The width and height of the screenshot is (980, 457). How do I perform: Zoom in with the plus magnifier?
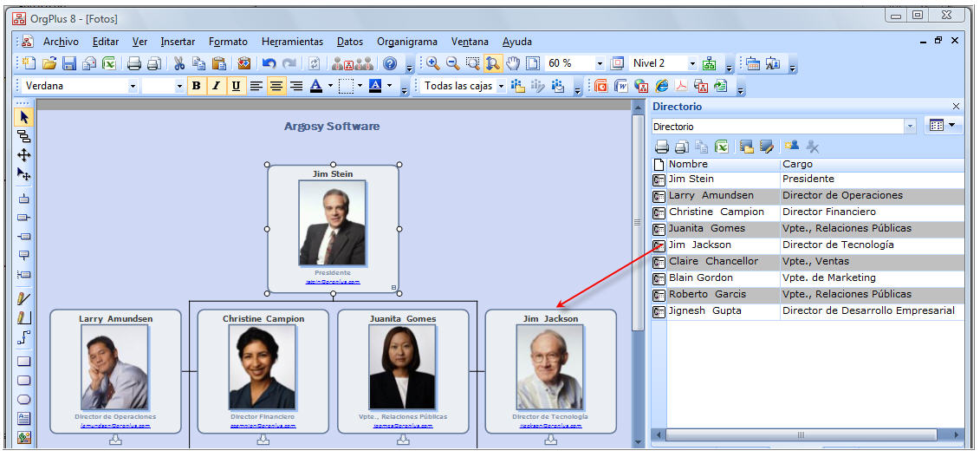433,63
